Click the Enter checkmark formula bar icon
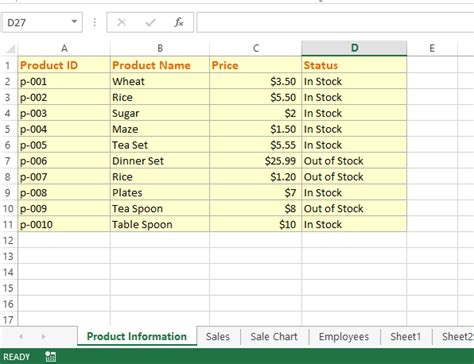Viewport: 474px width, 364px height. pyautogui.click(x=150, y=22)
